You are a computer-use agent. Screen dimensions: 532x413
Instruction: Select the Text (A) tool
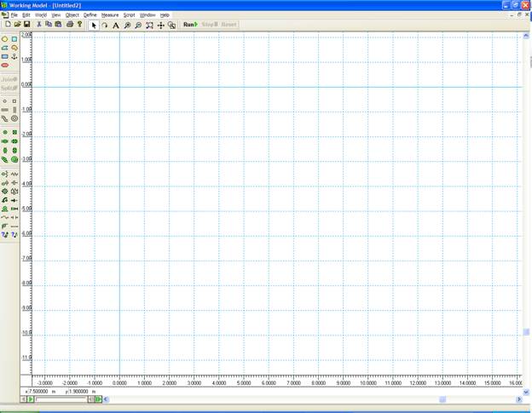pyautogui.click(x=116, y=25)
